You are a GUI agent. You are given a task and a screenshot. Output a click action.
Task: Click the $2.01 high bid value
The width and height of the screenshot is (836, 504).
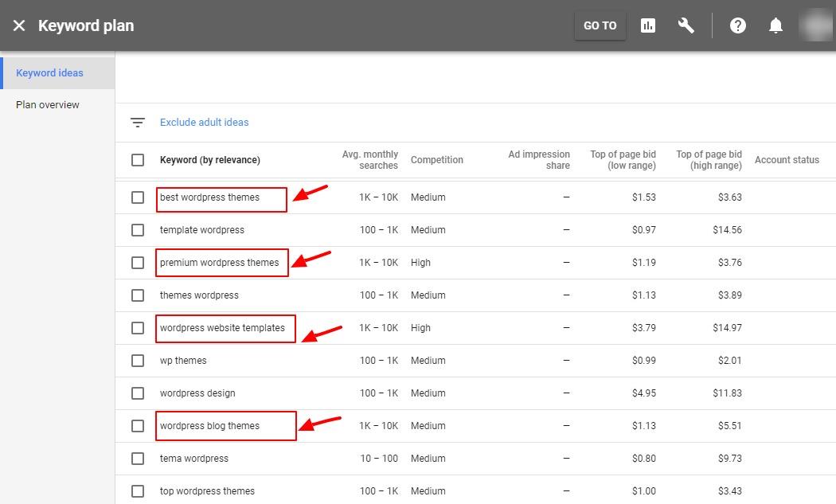[730, 361]
